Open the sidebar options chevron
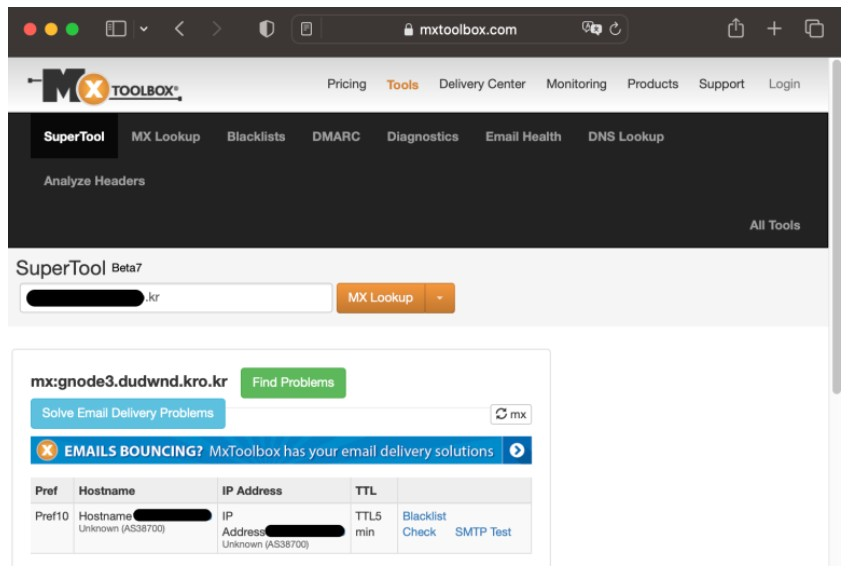 pyautogui.click(x=144, y=29)
